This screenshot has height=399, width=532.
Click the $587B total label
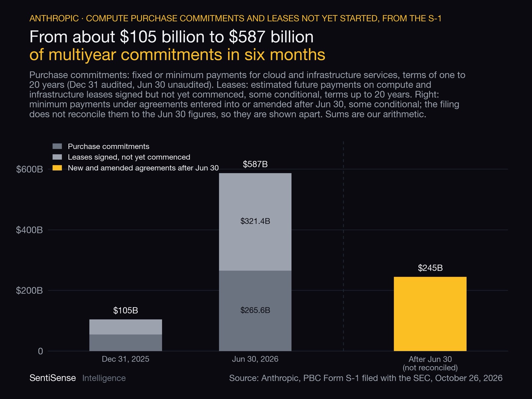pyautogui.click(x=255, y=164)
